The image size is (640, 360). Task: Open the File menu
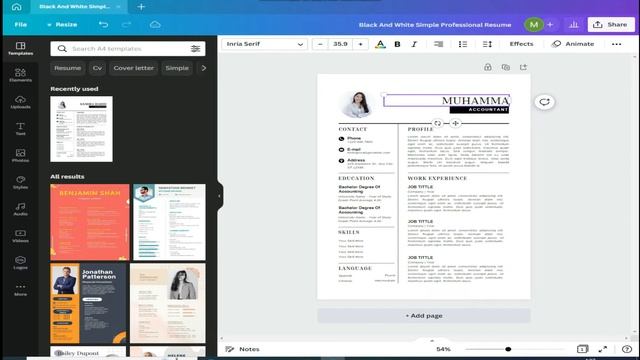coord(20,24)
